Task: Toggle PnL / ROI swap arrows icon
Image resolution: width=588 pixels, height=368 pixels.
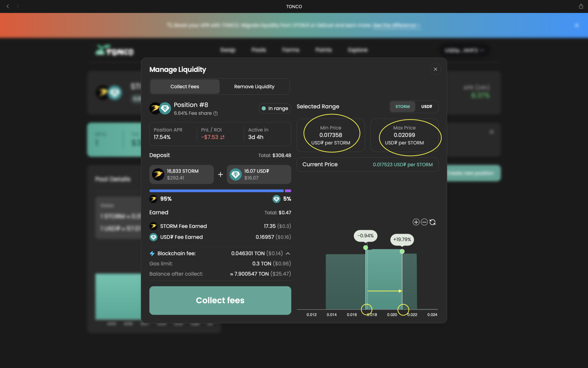Action: [x=222, y=137]
